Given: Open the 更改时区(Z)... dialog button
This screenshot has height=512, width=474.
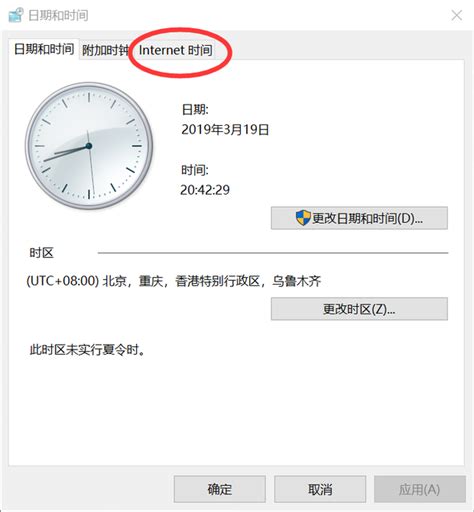Looking at the screenshot, I should point(359,309).
